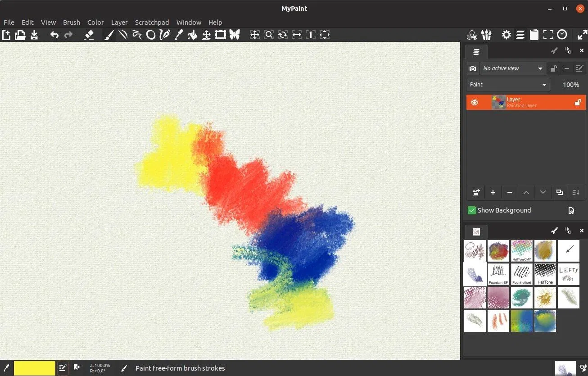Select the Ellipse shape tool
The width and height of the screenshot is (588, 376).
click(x=151, y=35)
